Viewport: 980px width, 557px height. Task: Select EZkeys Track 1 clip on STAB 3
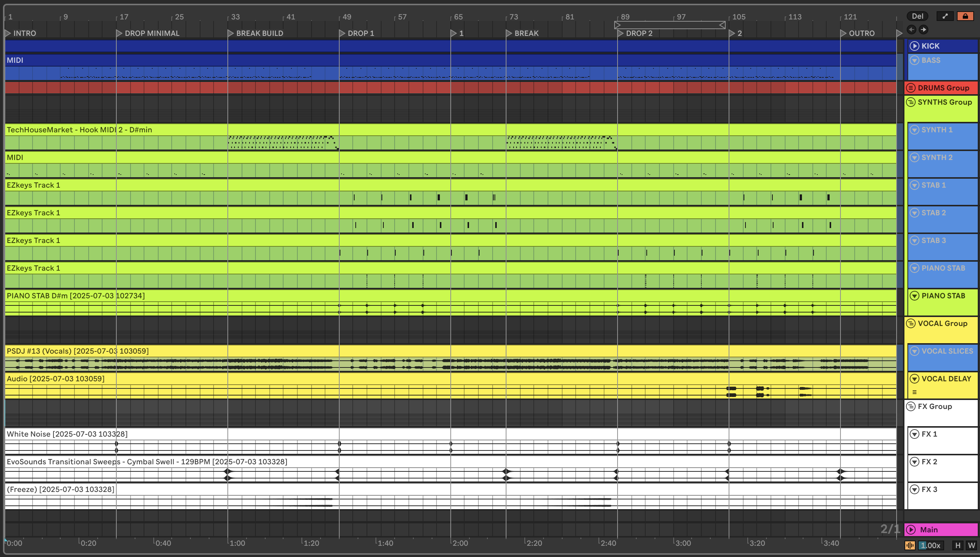(450, 240)
